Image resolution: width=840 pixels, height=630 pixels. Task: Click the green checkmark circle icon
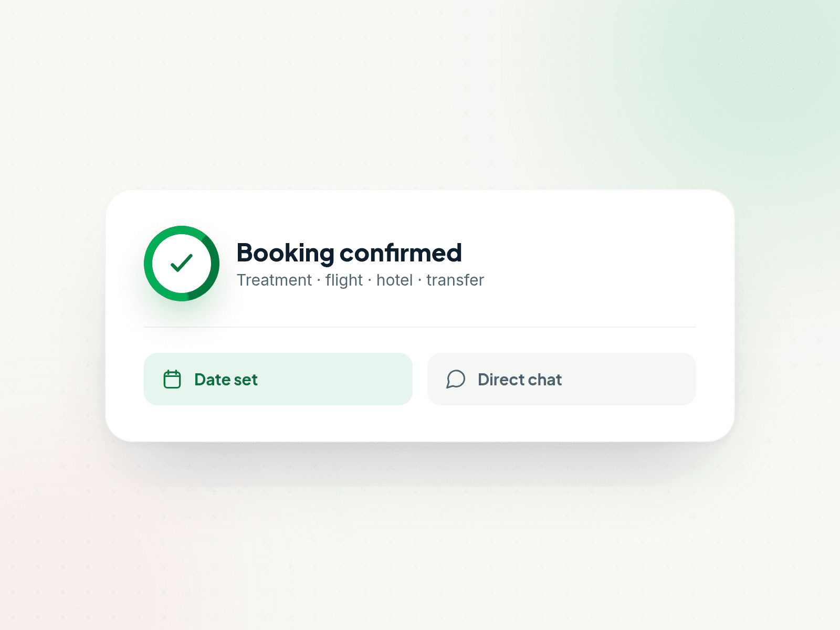[x=182, y=264]
